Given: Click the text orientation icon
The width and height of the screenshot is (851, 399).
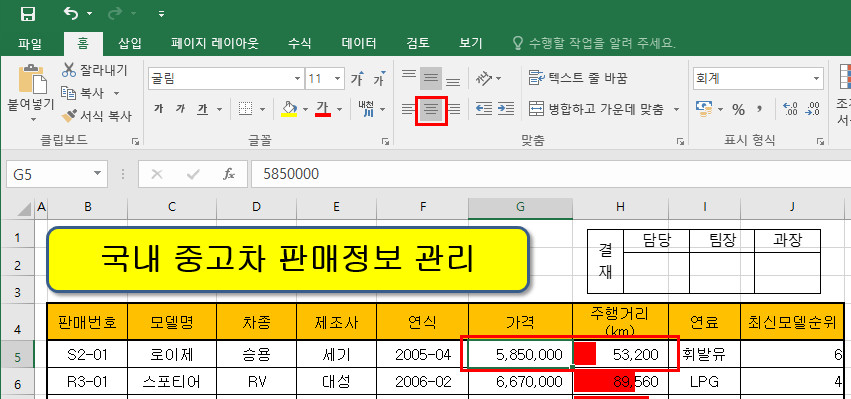Looking at the screenshot, I should [484, 79].
